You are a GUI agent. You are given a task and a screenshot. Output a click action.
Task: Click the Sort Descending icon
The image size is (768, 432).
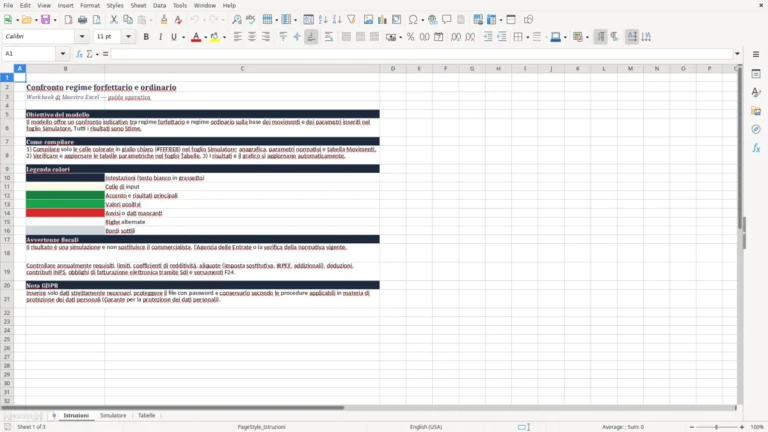(x=337, y=20)
